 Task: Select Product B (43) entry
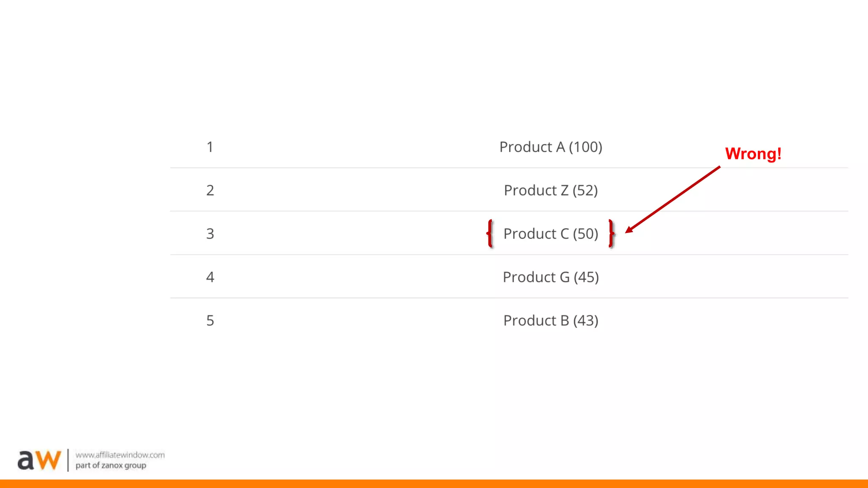(551, 321)
